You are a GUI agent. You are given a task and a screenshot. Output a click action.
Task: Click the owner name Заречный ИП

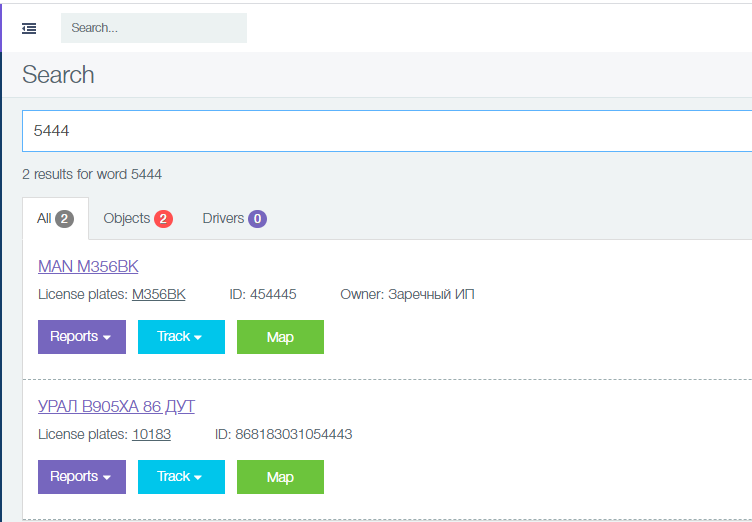(431, 294)
